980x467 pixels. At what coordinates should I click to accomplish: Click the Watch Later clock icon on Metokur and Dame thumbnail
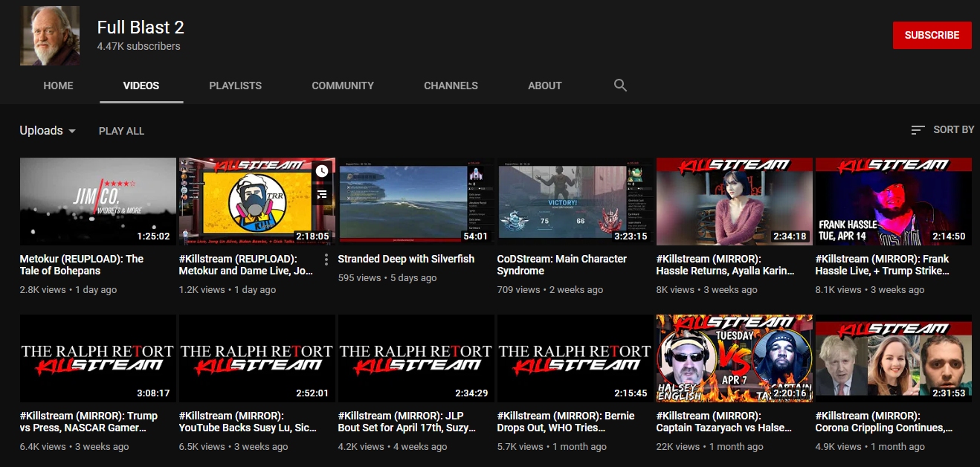[321, 171]
